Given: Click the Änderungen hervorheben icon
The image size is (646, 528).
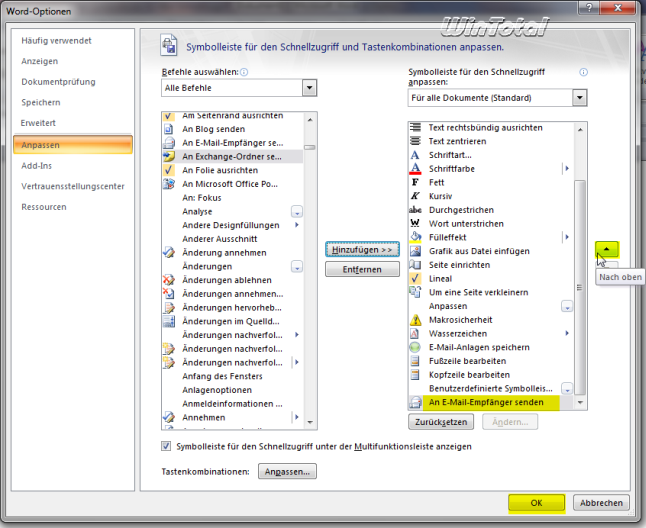Looking at the screenshot, I should click(169, 308).
